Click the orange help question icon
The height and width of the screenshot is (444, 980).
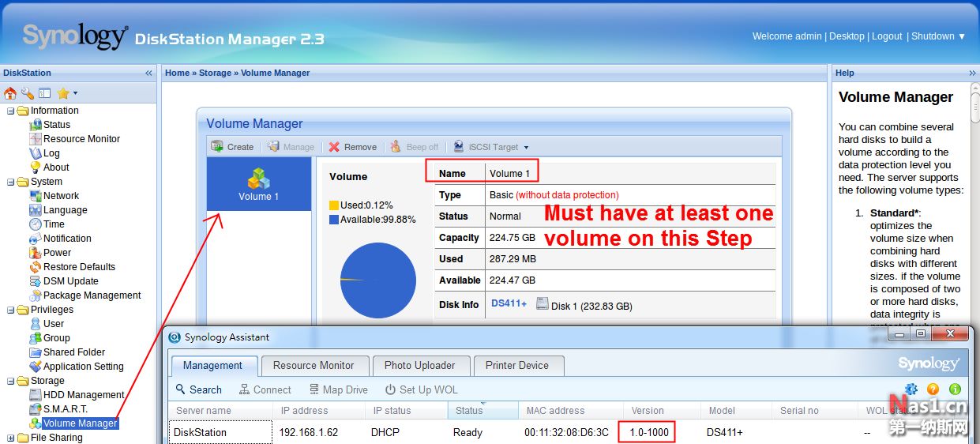[933, 389]
